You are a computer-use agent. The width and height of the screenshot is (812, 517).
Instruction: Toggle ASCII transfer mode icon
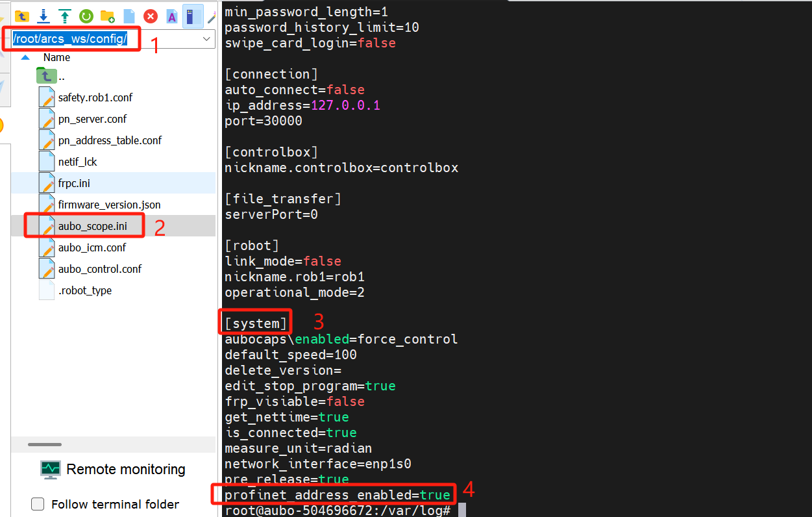[172, 16]
